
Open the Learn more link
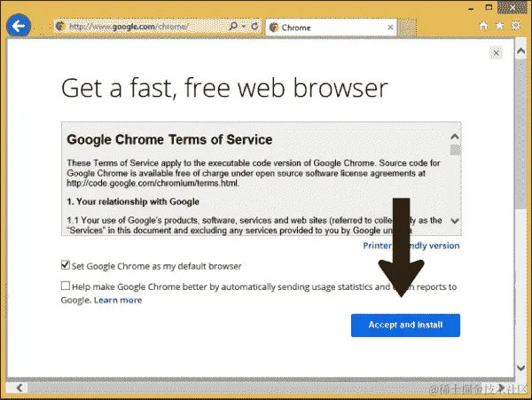pyautogui.click(x=118, y=301)
